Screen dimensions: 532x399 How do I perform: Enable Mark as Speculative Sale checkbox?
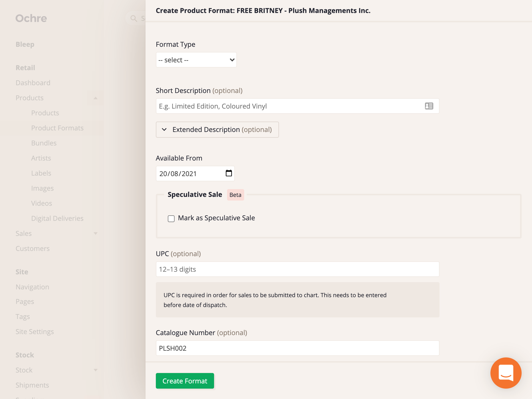click(171, 219)
